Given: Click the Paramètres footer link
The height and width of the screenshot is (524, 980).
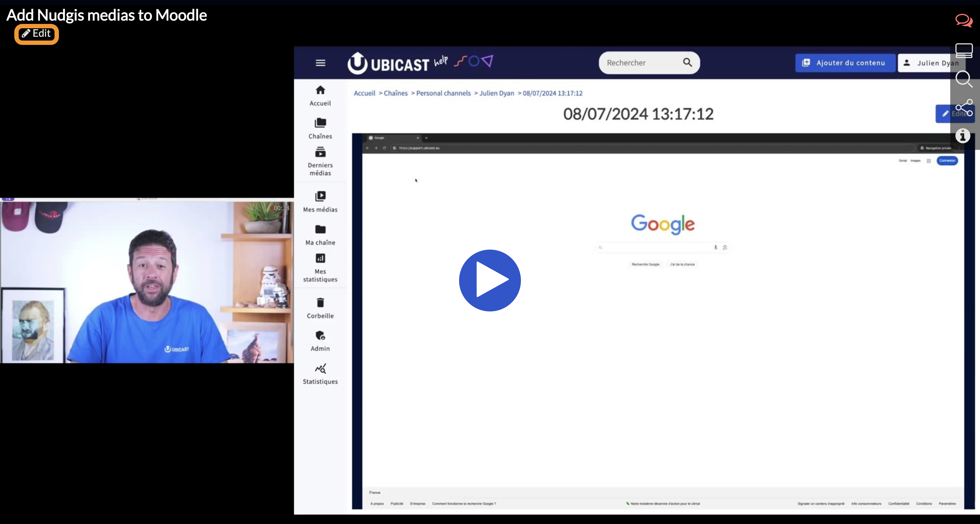Looking at the screenshot, I should pos(947,504).
